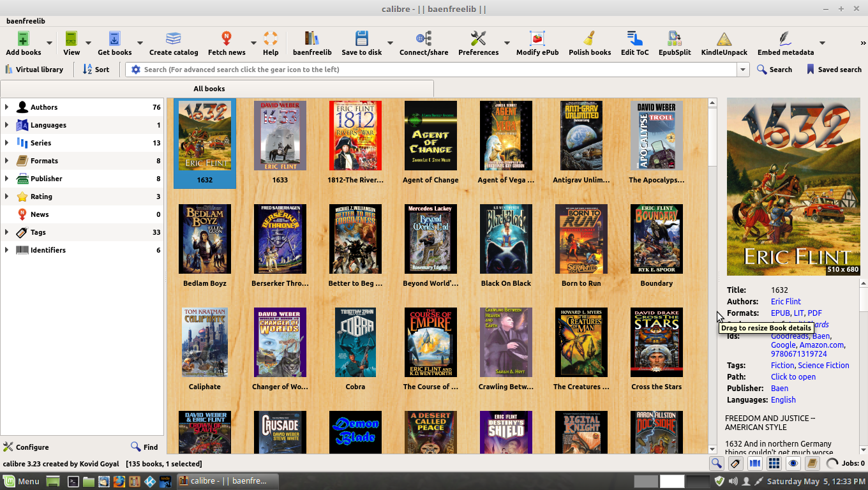
Task: Follow the Amazon.com identifier link
Action: 821,345
